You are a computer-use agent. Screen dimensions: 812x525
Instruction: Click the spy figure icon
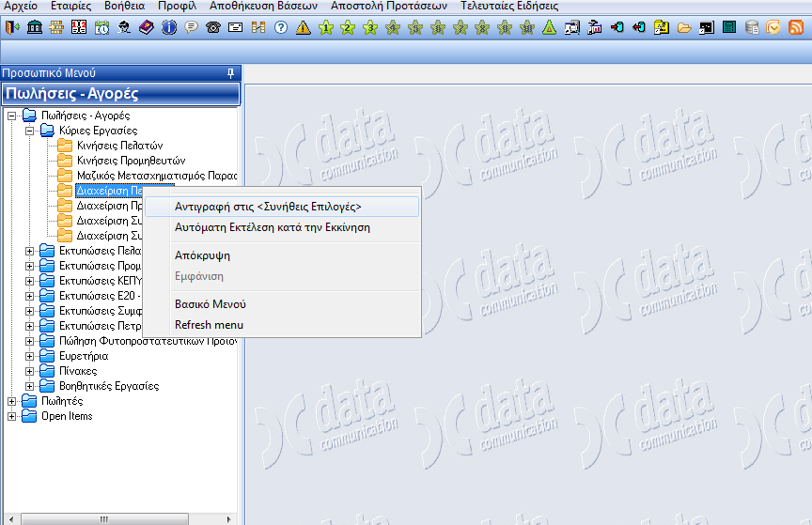pos(124,27)
